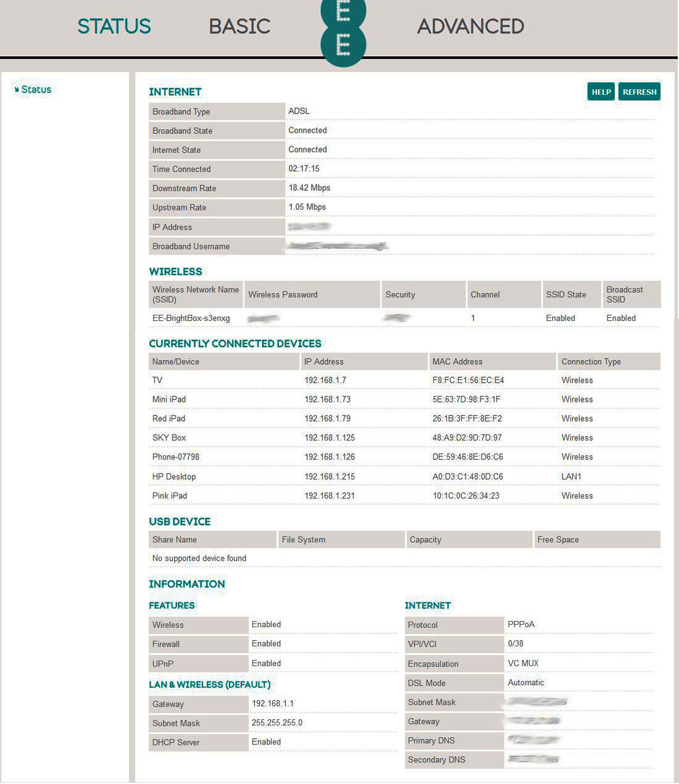Image resolution: width=679 pixels, height=784 pixels.
Task: Click the PPPoA protocol value
Action: point(521,624)
